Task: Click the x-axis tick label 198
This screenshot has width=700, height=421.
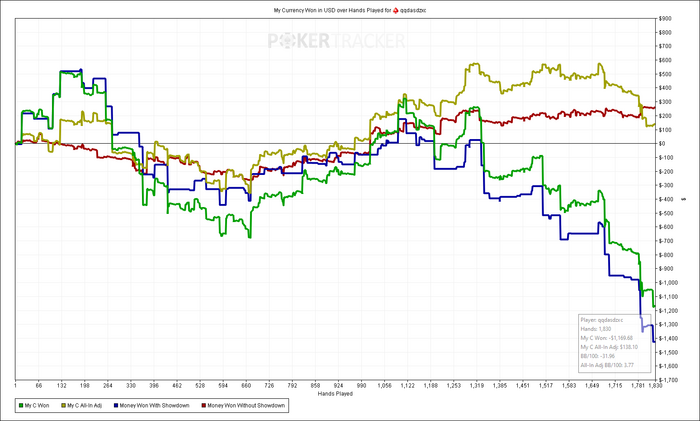Action: point(85,386)
